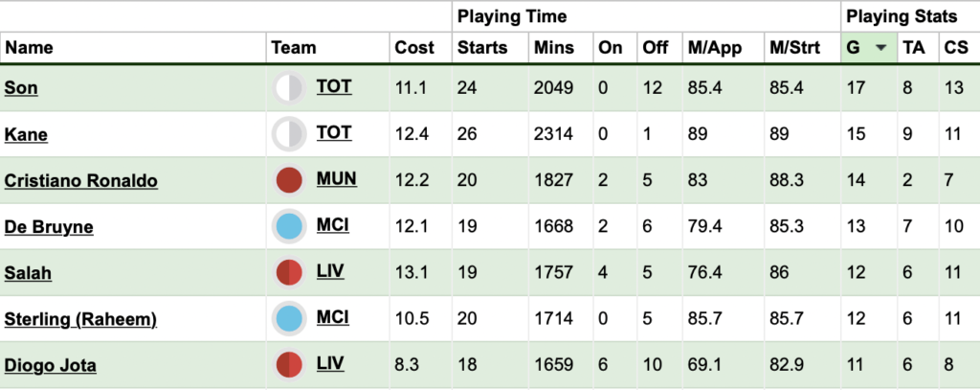The image size is (980, 390).
Task: Sort by M/App column header
Action: pos(715,48)
